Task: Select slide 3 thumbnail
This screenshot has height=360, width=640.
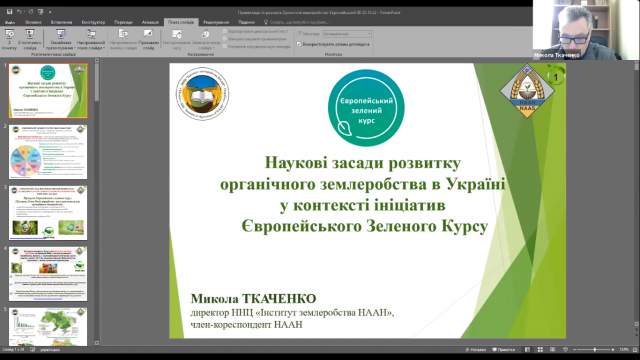Action: click(x=48, y=213)
